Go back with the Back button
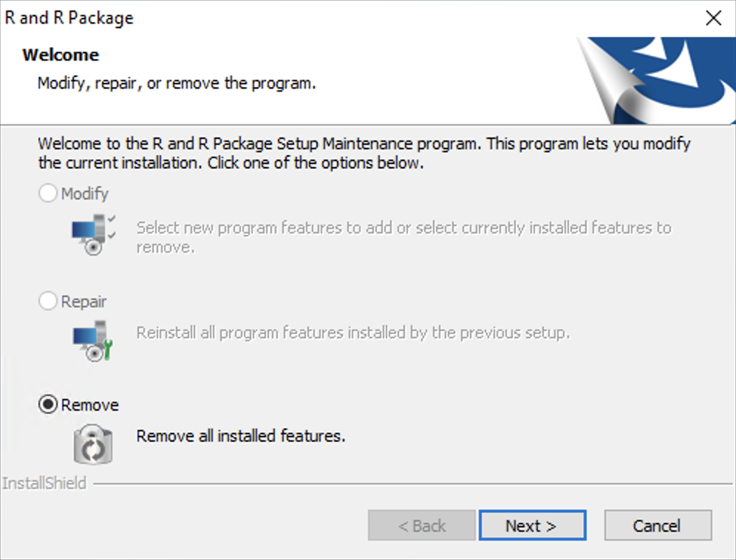Viewport: 736px width, 560px height. 422,526
